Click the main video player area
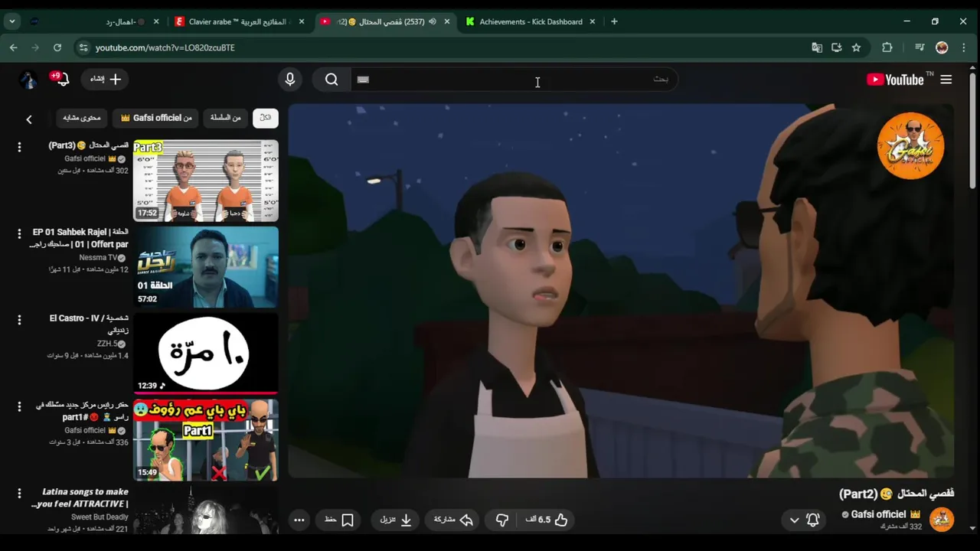This screenshot has width=980, height=551. tap(621, 291)
